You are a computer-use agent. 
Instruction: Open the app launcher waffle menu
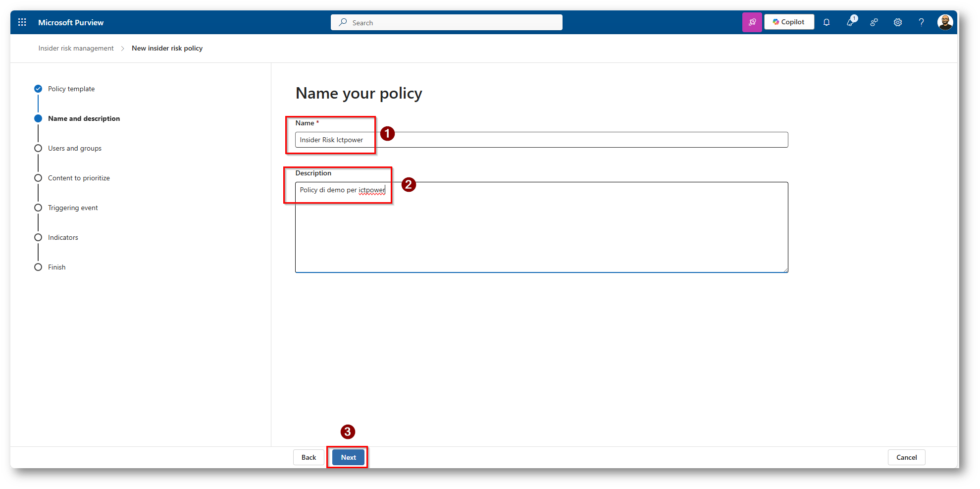tap(22, 22)
